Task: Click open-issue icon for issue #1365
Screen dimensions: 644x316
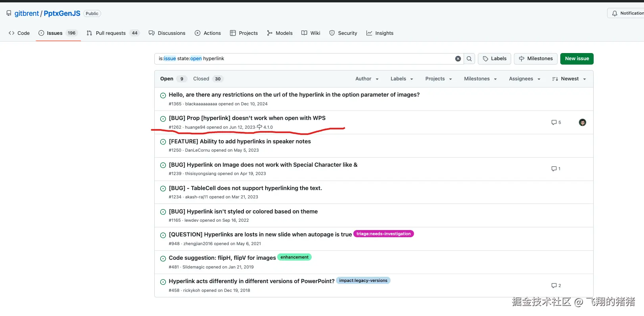Action: pyautogui.click(x=163, y=95)
